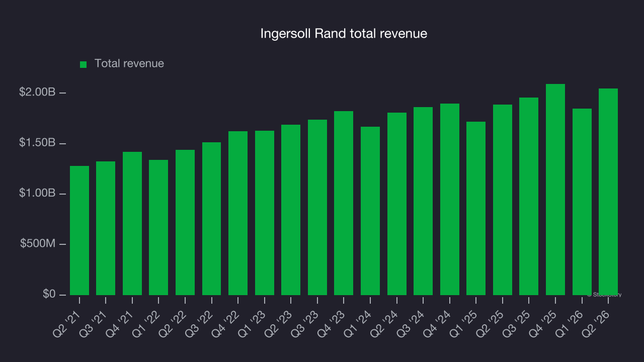Viewport: 644px width, 362px height.
Task: Select the Q4 '23 revenue bar
Action: point(344,203)
